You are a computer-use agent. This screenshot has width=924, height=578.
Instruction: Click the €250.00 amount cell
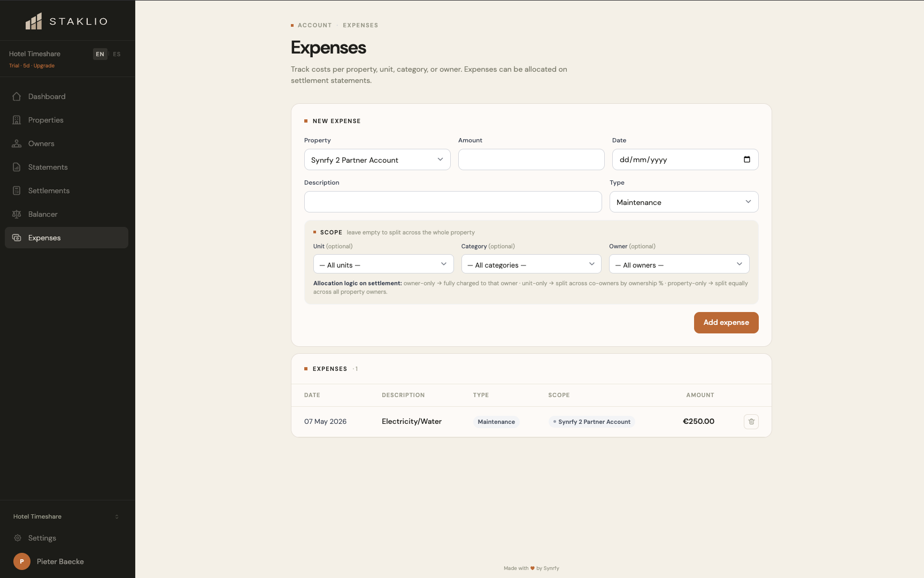click(698, 422)
